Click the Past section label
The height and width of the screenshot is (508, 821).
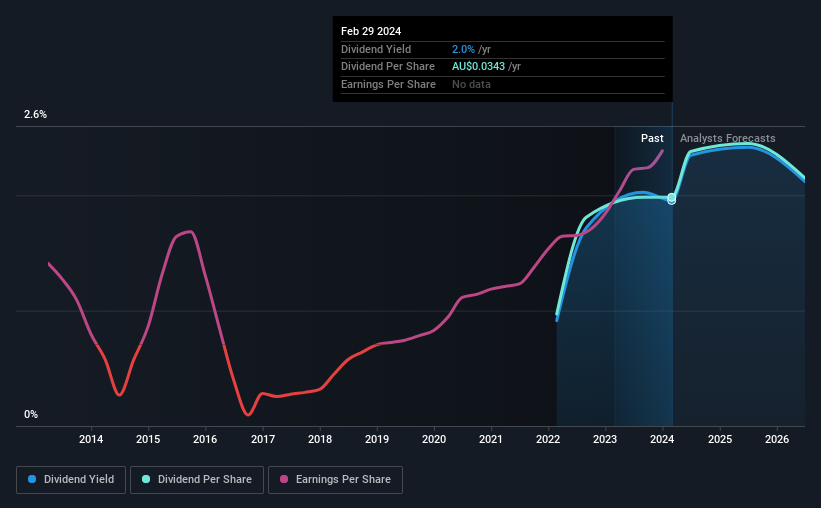652,138
